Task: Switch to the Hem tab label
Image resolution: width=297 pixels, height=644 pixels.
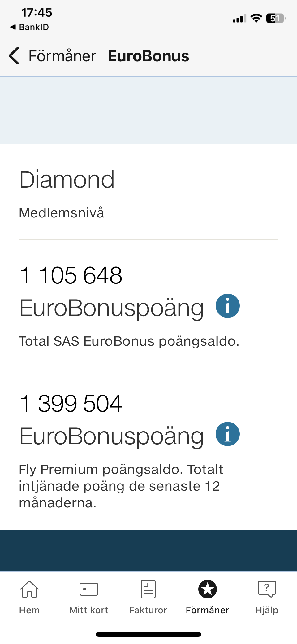Action: pyautogui.click(x=29, y=610)
